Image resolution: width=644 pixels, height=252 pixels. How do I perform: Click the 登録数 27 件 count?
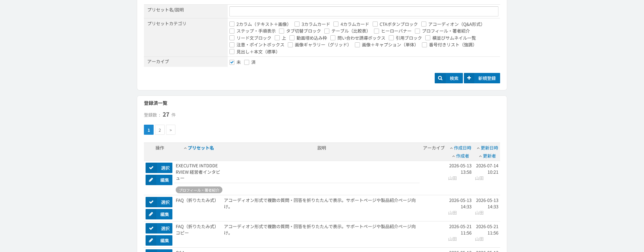[x=160, y=115]
